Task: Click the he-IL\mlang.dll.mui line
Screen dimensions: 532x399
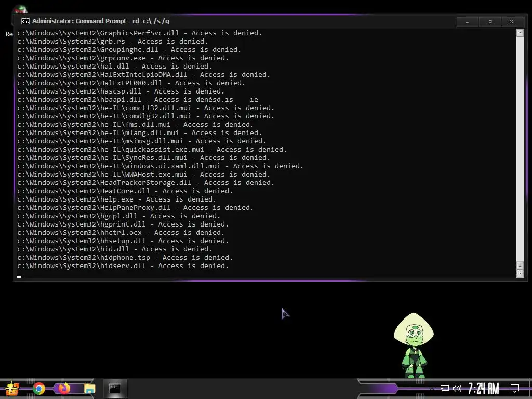Action: [x=139, y=133]
